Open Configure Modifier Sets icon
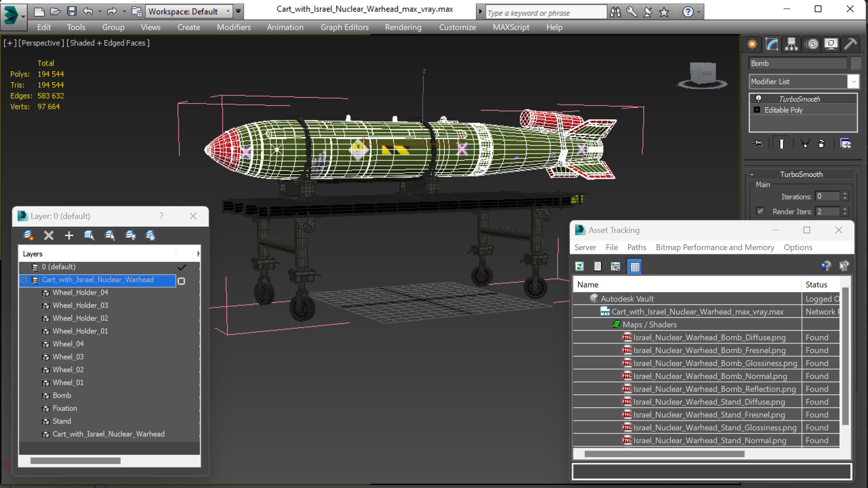 point(845,144)
